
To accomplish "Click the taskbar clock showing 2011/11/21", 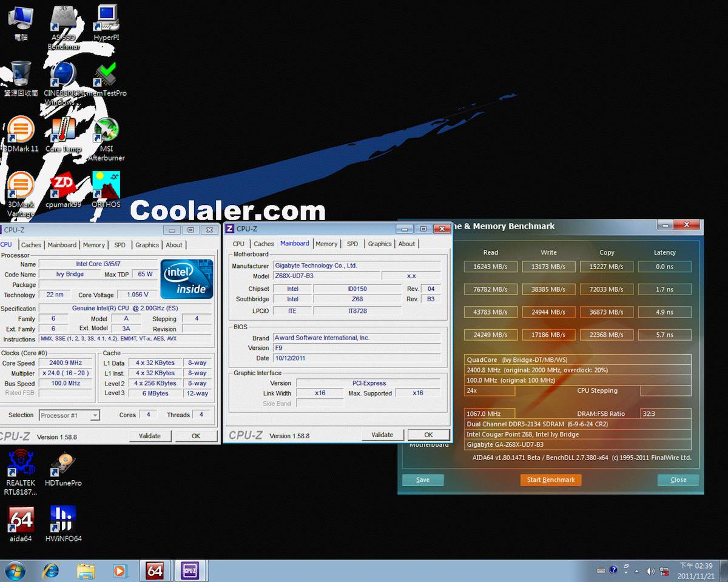I will point(695,570).
